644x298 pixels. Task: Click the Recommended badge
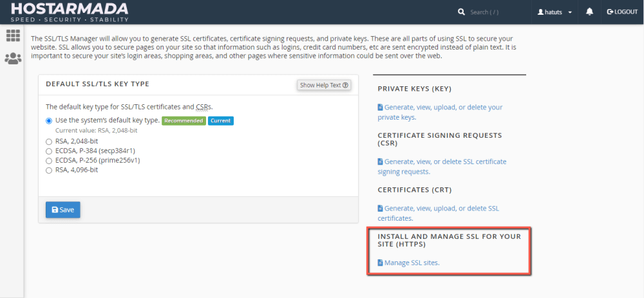pos(184,120)
